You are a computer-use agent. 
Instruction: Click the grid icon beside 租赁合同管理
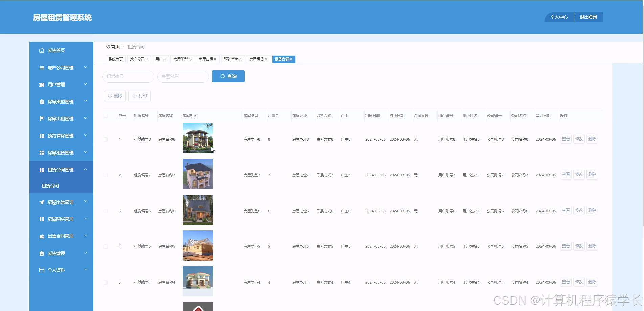tap(42, 170)
